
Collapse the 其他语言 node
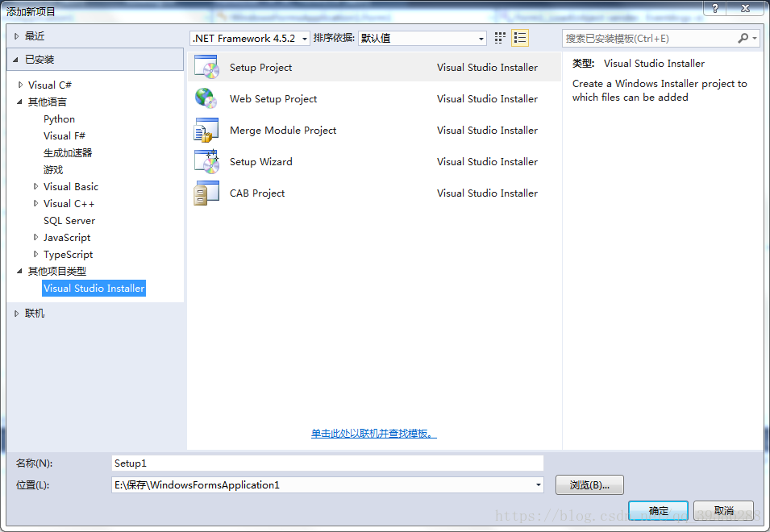point(19,102)
